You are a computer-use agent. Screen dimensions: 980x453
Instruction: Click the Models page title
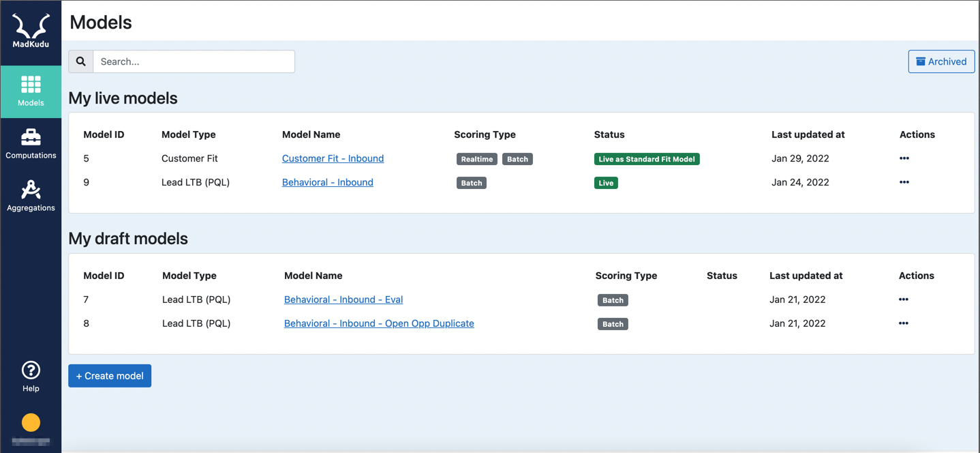tap(101, 23)
